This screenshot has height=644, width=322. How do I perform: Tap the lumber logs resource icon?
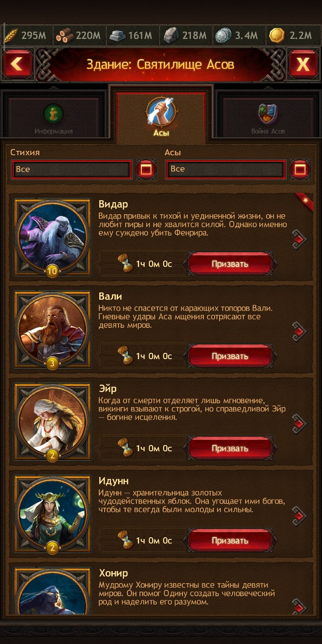64,35
